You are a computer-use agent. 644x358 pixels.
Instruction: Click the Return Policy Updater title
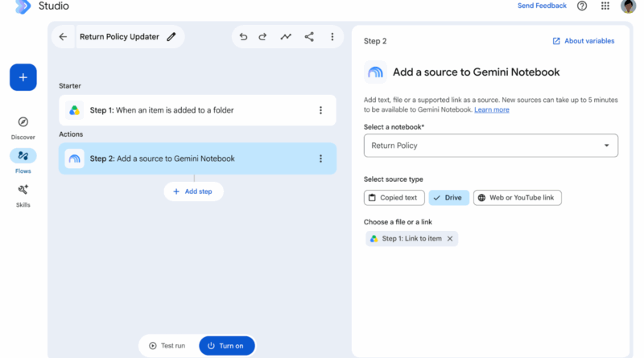[119, 36]
